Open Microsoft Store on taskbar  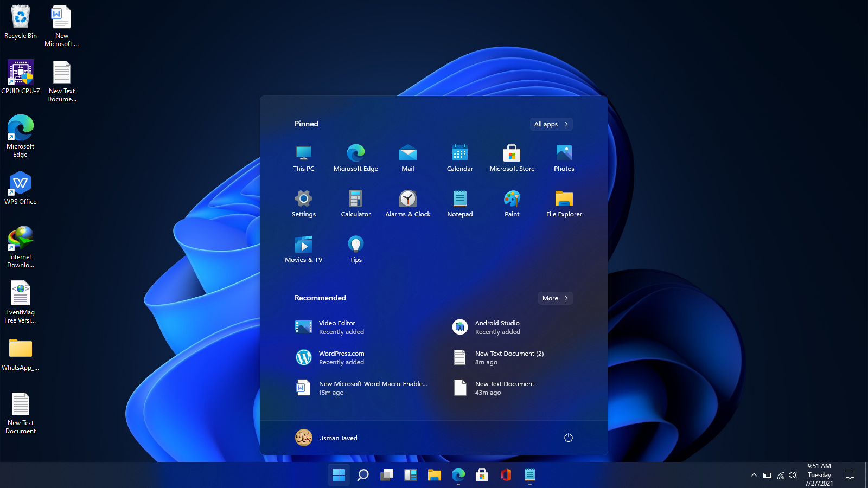point(482,476)
